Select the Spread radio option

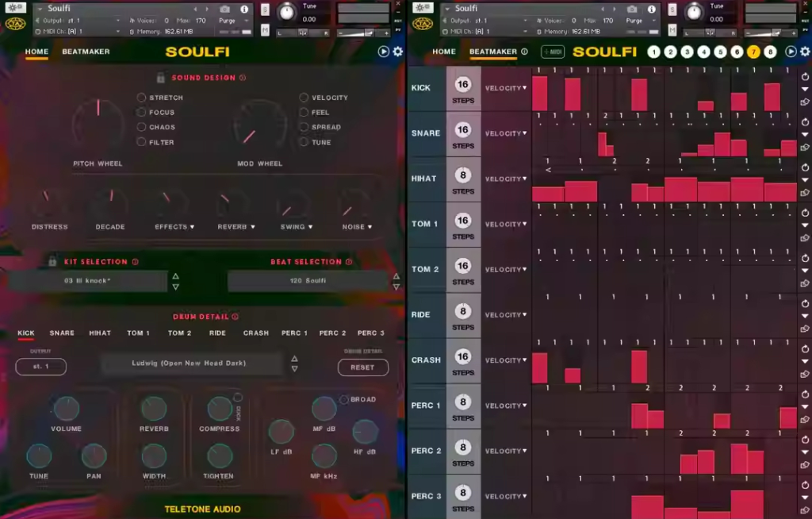point(304,126)
